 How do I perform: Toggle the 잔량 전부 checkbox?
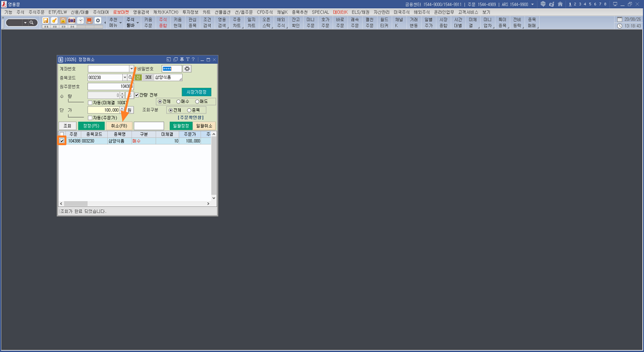[137, 95]
